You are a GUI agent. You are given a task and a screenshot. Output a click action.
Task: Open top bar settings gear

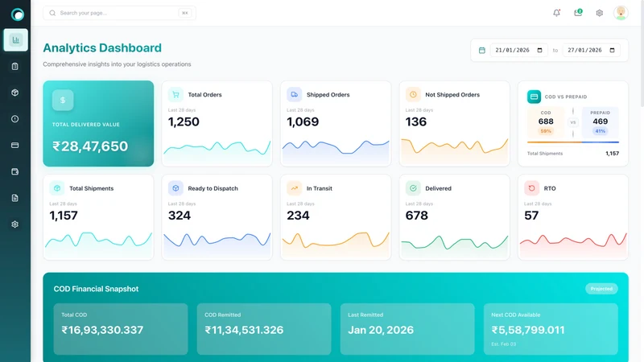pyautogui.click(x=599, y=13)
